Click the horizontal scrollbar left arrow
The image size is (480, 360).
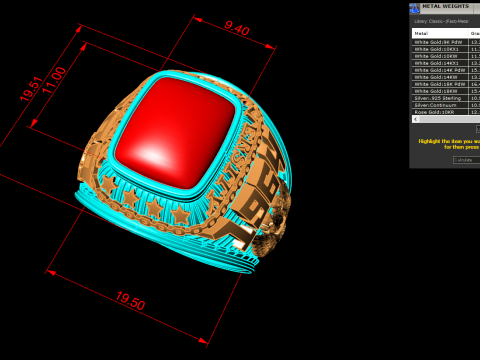click(x=415, y=119)
